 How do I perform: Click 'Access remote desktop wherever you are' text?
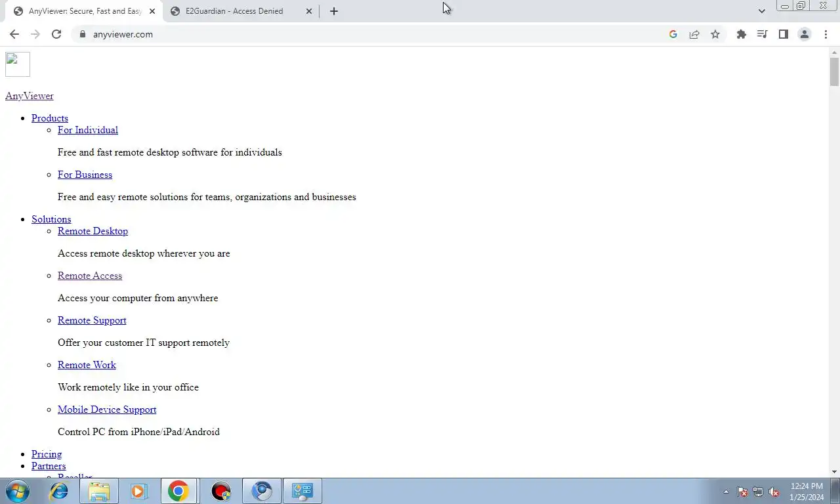pos(144,253)
